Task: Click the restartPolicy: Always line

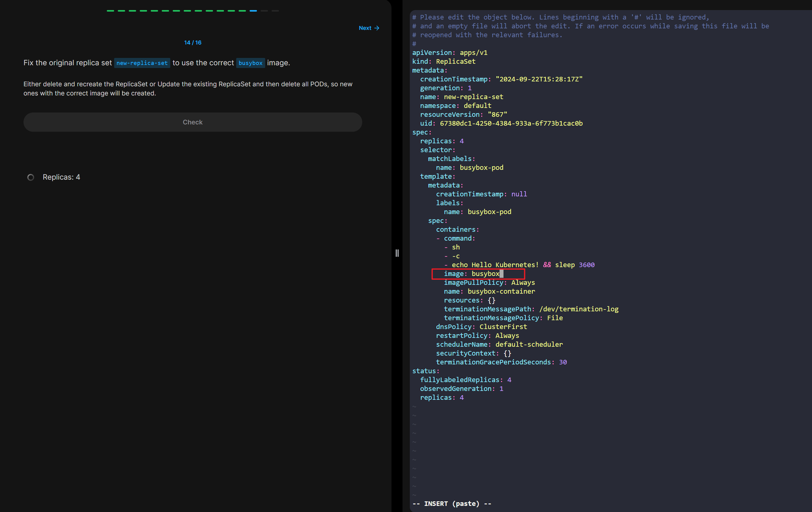Action: [x=477, y=335]
